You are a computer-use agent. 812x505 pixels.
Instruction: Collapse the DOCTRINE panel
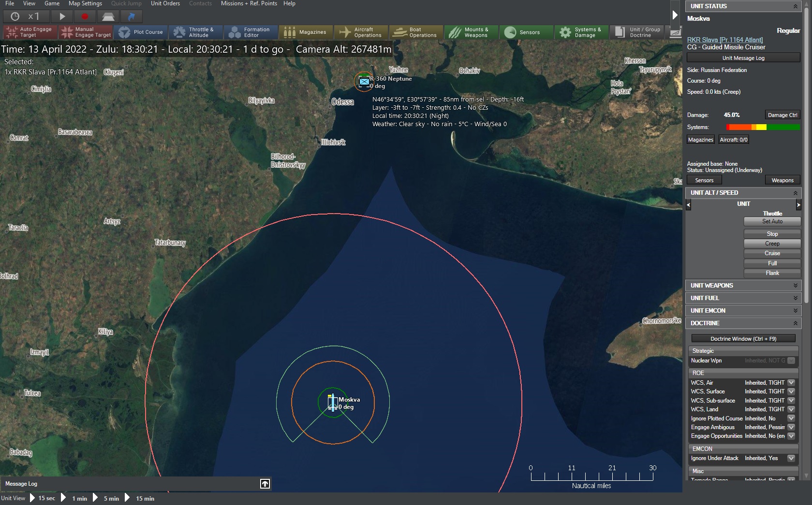coord(795,323)
